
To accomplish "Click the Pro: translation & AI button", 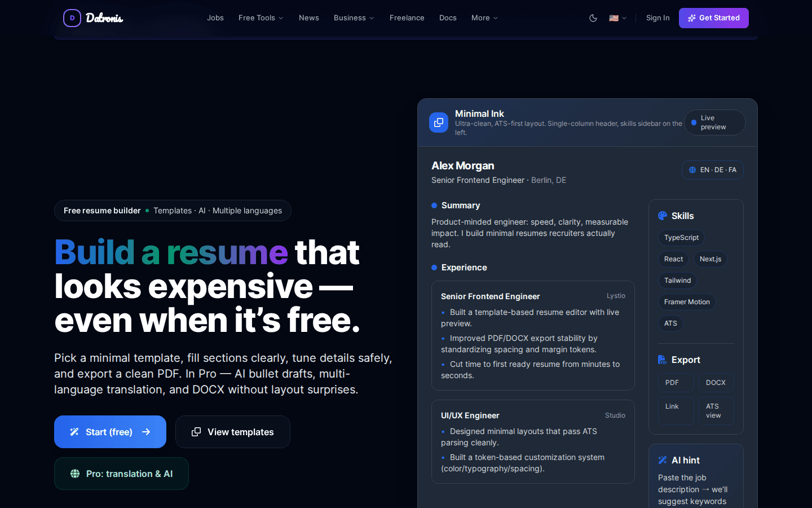I will tap(121, 474).
